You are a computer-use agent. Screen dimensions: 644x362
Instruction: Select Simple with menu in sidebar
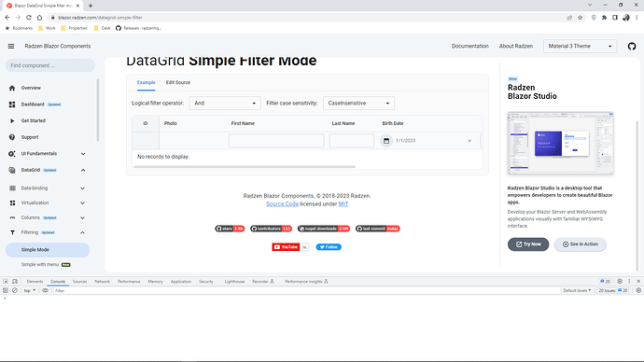[40, 265]
